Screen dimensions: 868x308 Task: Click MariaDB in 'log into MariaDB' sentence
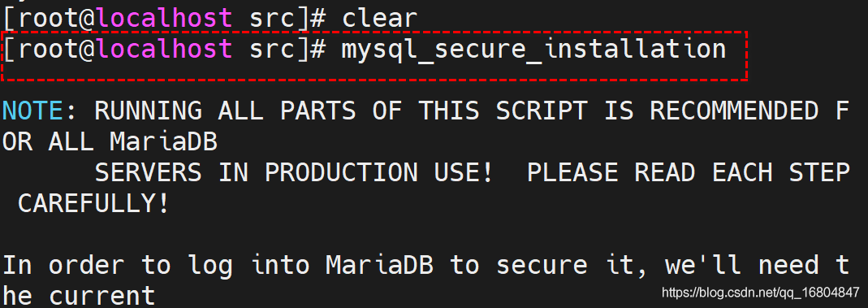pos(379,266)
